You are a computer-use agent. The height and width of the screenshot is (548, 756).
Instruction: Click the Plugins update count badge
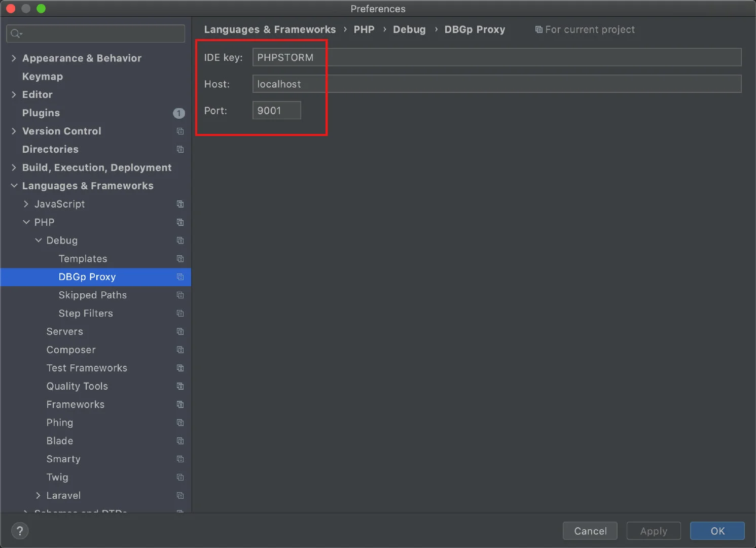click(x=178, y=113)
